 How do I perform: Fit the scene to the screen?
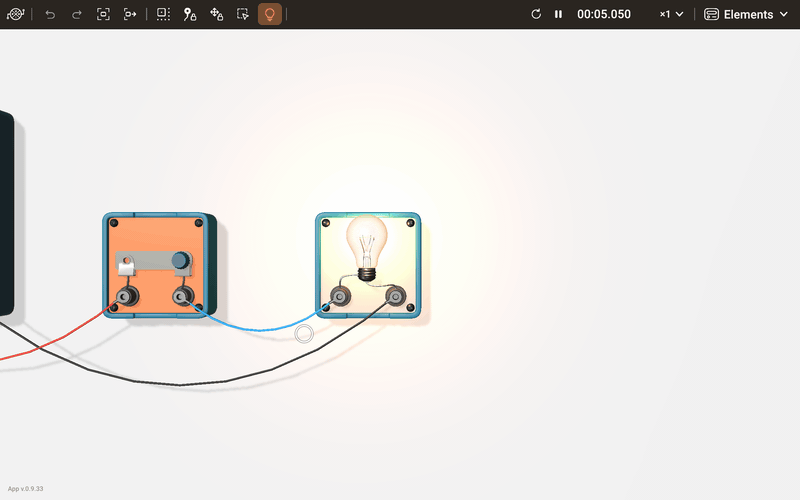click(x=103, y=14)
